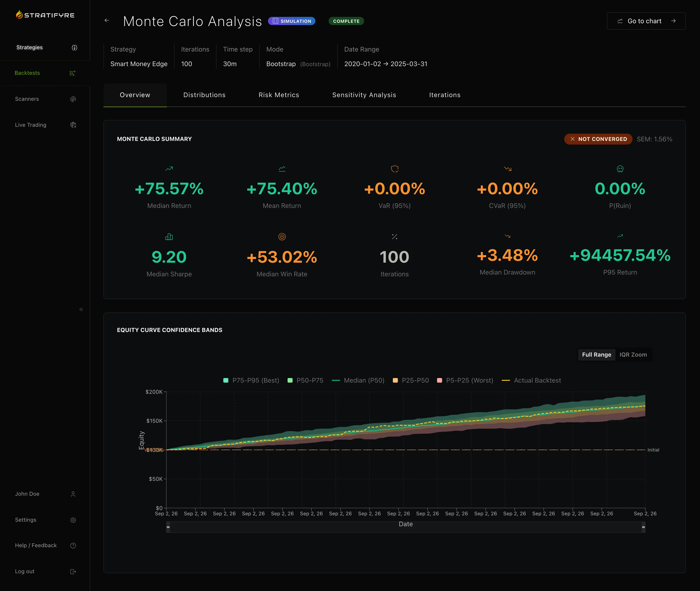Open Backtests in the sidebar
The width and height of the screenshot is (700, 591).
[45, 73]
